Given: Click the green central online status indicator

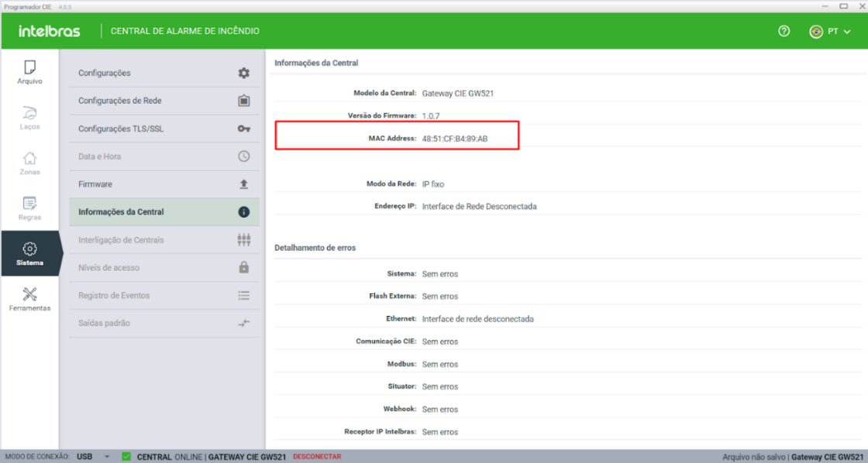Looking at the screenshot, I should 126,457.
